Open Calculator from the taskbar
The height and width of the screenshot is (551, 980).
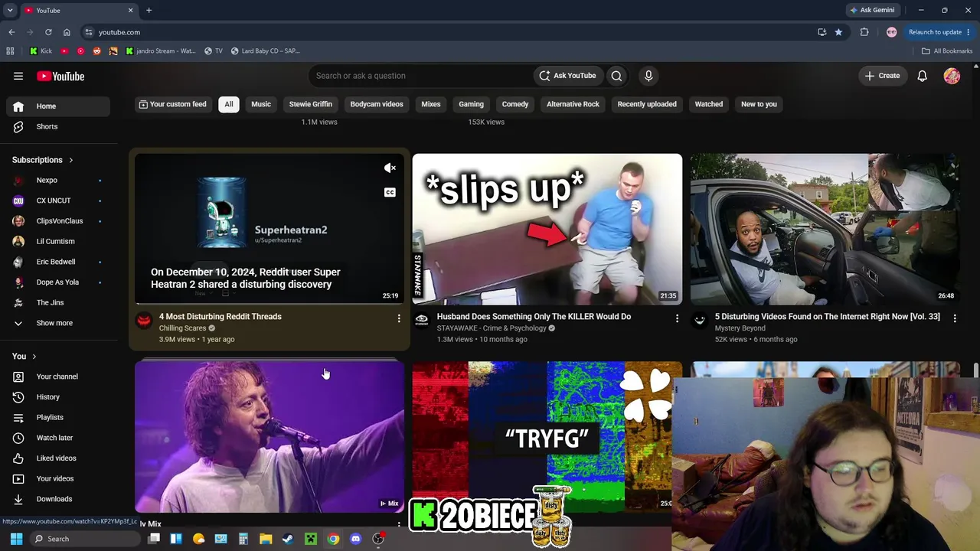243,539
